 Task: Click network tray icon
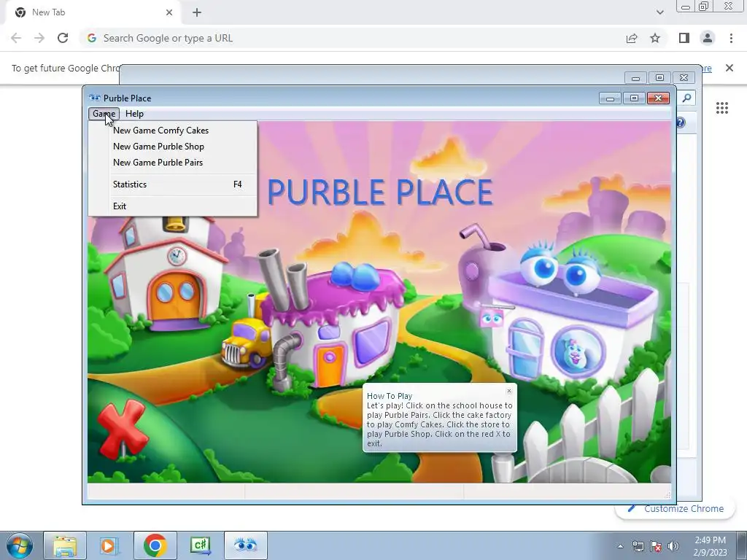pyautogui.click(x=638, y=546)
